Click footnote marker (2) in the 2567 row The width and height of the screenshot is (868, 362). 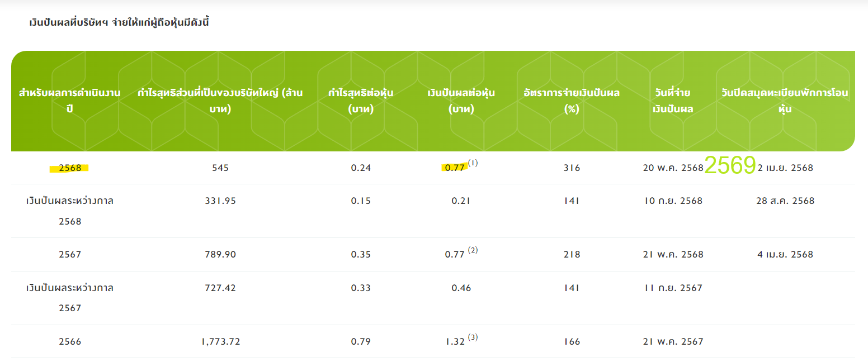tap(473, 250)
